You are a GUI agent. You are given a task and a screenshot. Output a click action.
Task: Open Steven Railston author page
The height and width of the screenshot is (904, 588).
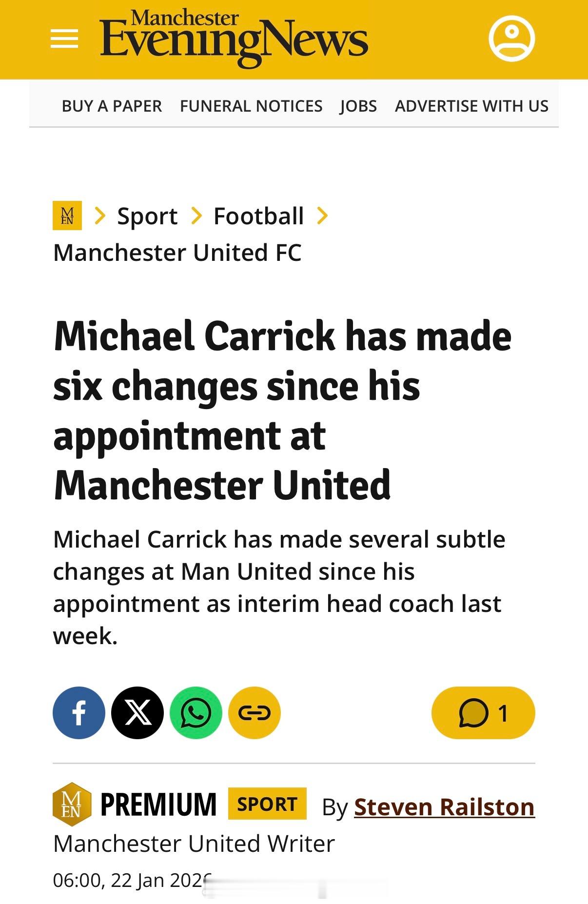pyautogui.click(x=444, y=807)
